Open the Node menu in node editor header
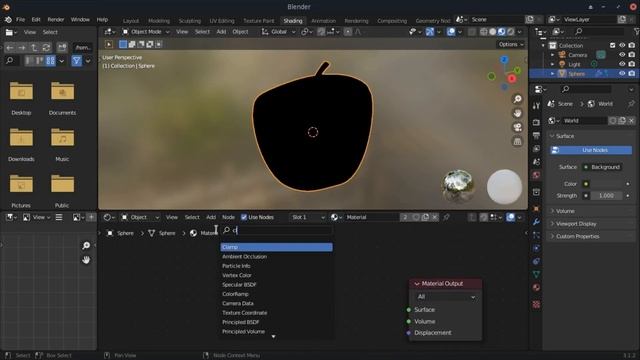Image resolution: width=640 pixels, height=360 pixels. [x=228, y=217]
